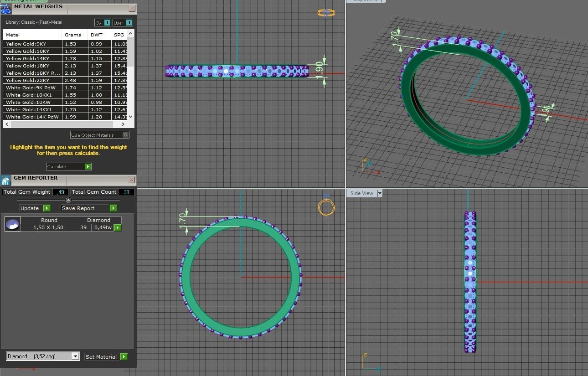
Task: Click the 2.48 grams cell
Action: tap(75, 80)
